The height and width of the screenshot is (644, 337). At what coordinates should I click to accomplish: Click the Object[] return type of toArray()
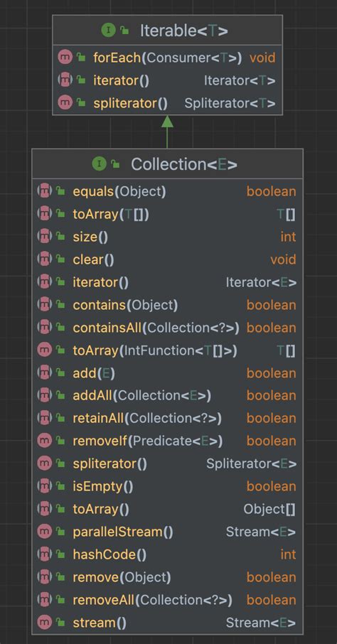pyautogui.click(x=269, y=509)
